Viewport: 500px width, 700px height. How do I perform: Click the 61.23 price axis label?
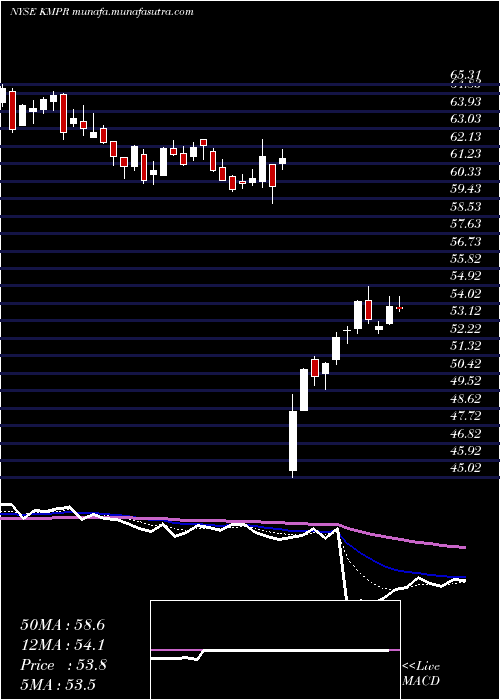click(465, 154)
